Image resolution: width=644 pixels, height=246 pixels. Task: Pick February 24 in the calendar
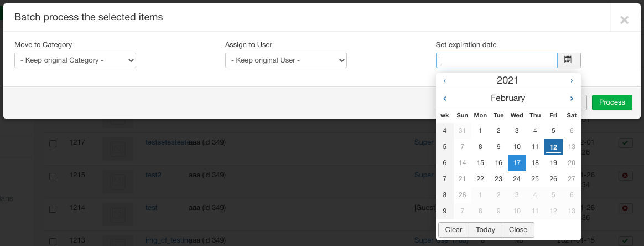517,179
